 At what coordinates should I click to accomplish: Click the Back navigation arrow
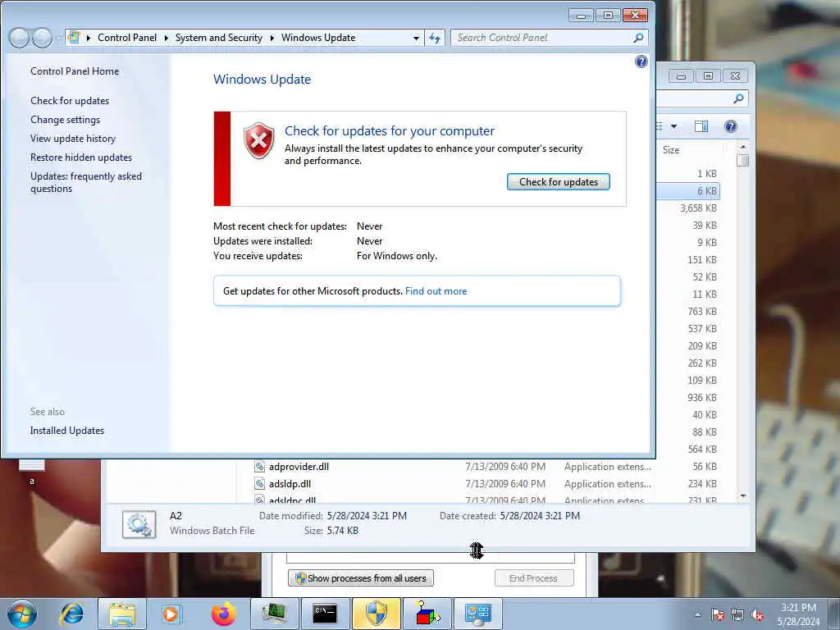click(x=20, y=38)
